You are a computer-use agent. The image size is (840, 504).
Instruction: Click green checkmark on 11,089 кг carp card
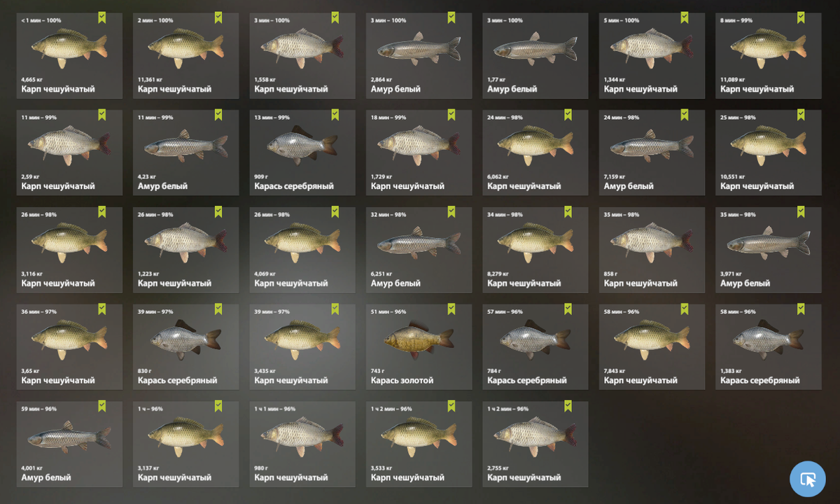click(x=801, y=17)
